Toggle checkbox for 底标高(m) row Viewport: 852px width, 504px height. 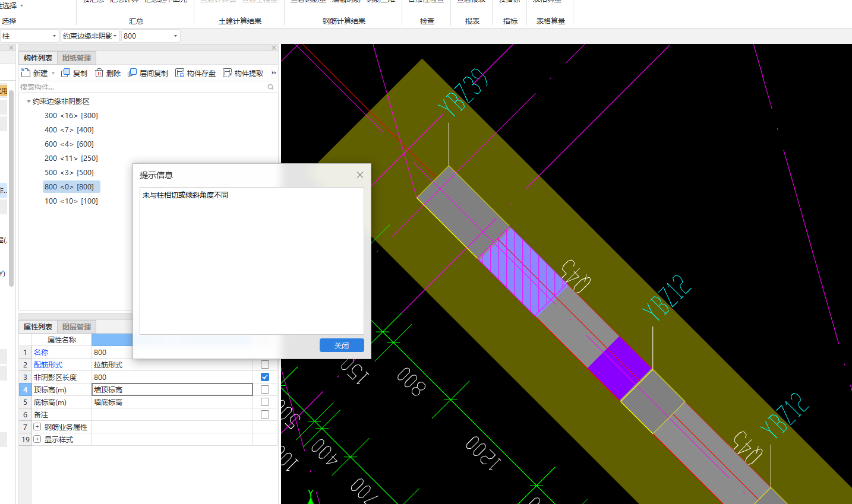pyautogui.click(x=265, y=402)
